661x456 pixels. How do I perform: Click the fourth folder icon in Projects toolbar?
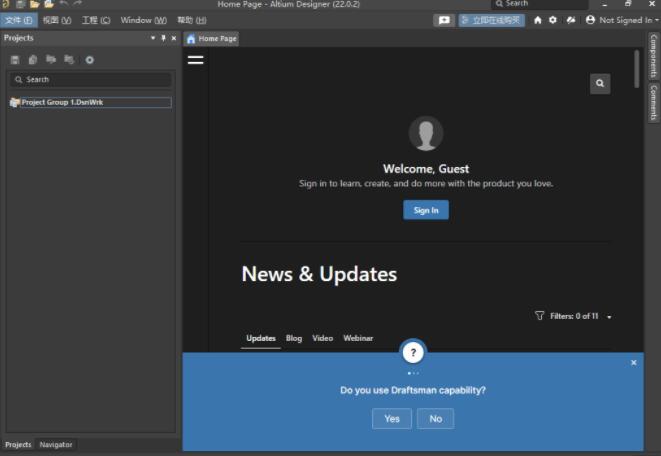click(x=69, y=59)
